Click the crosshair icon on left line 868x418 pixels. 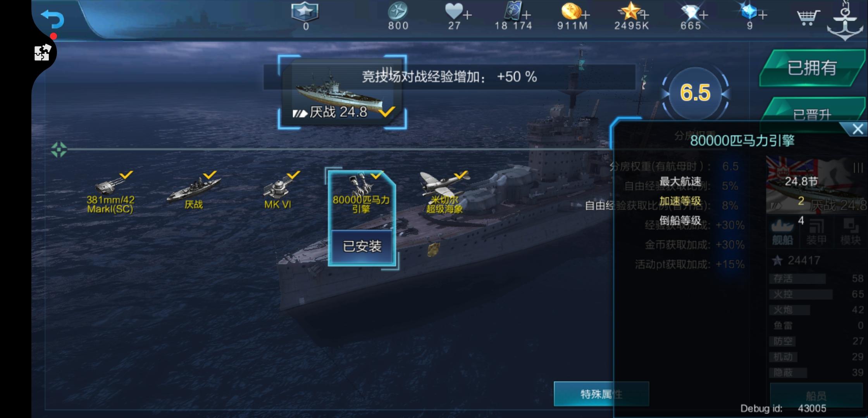coord(59,149)
